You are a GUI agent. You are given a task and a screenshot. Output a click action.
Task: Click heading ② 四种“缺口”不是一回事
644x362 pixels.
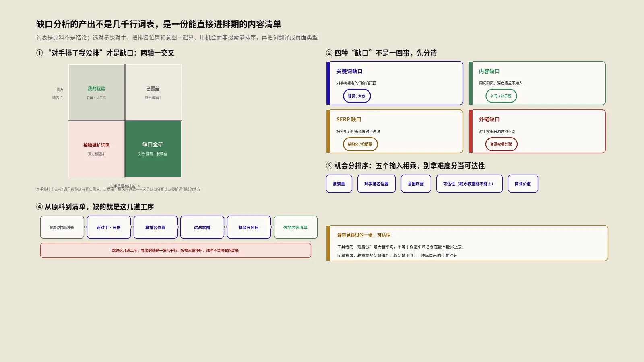382,53
